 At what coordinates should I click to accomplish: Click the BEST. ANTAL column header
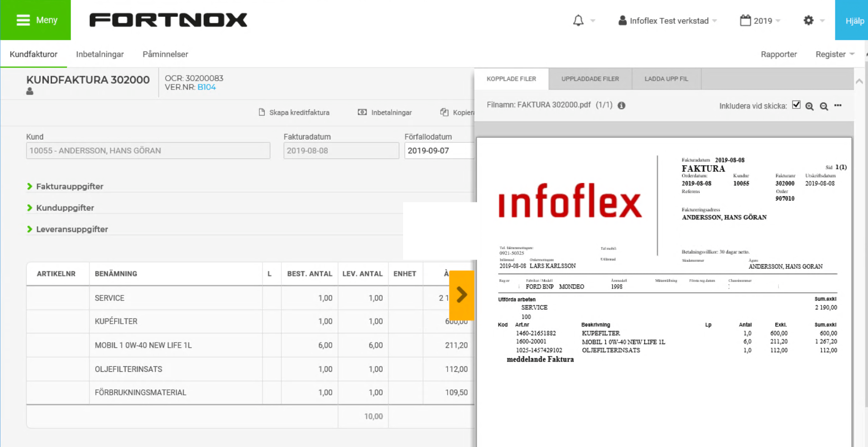pyautogui.click(x=309, y=274)
